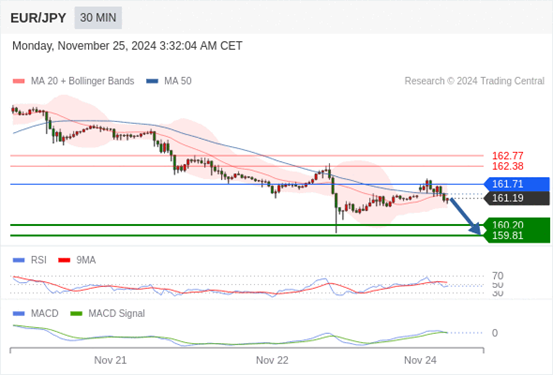The width and height of the screenshot is (553, 375).
Task: Toggle the RSI legend entry
Action: (x=30, y=260)
